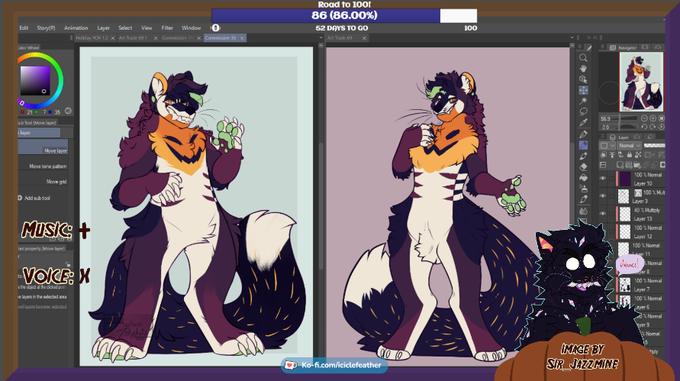The height and width of the screenshot is (381, 680).
Task: Click New layer folder icon
Action: 637,165
